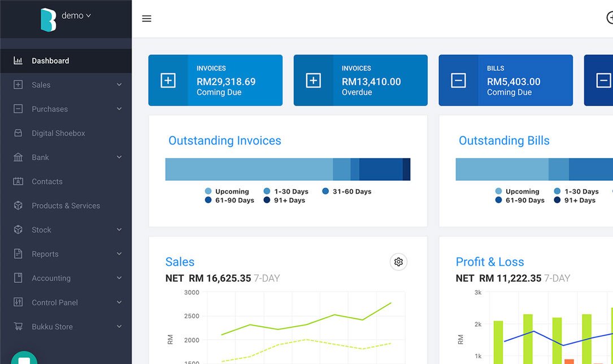
Task: Expand the Bank submenu chevron
Action: tap(119, 157)
